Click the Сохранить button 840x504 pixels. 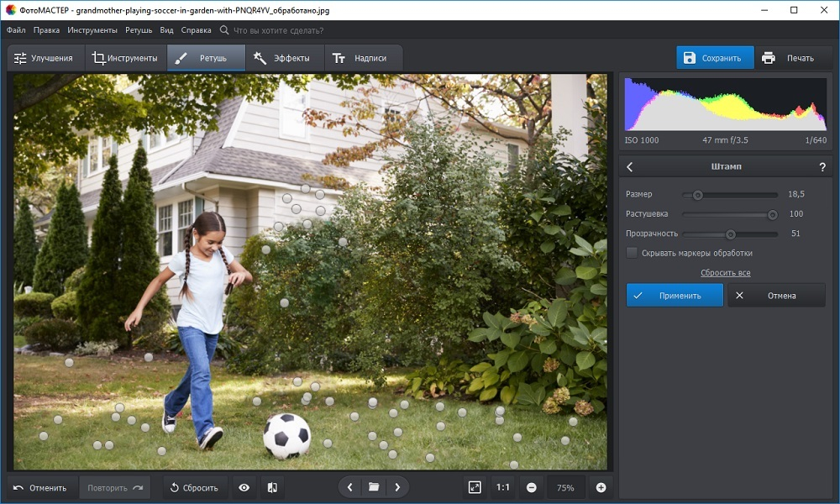point(715,58)
